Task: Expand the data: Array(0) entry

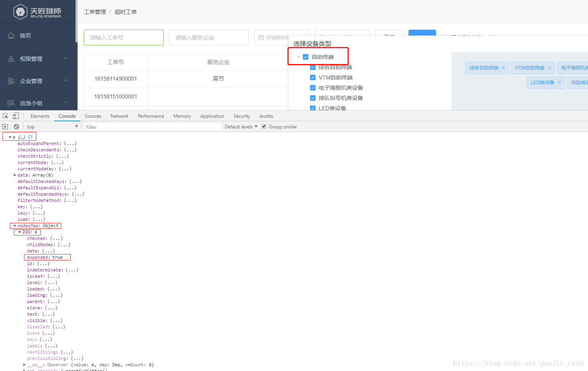Action: 15,175
